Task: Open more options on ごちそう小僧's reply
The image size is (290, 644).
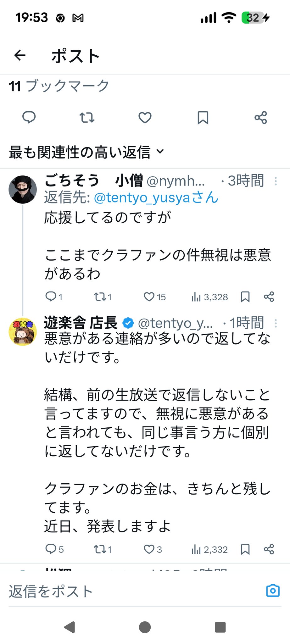Action: (x=276, y=181)
